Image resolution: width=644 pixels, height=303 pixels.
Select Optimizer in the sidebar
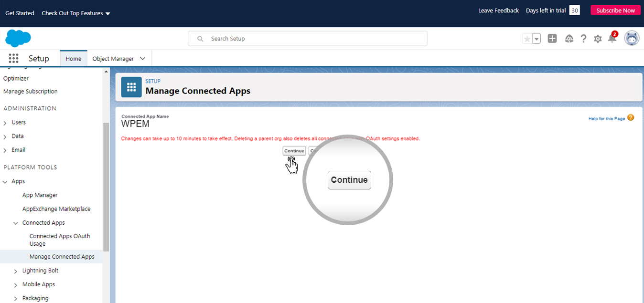click(16, 78)
